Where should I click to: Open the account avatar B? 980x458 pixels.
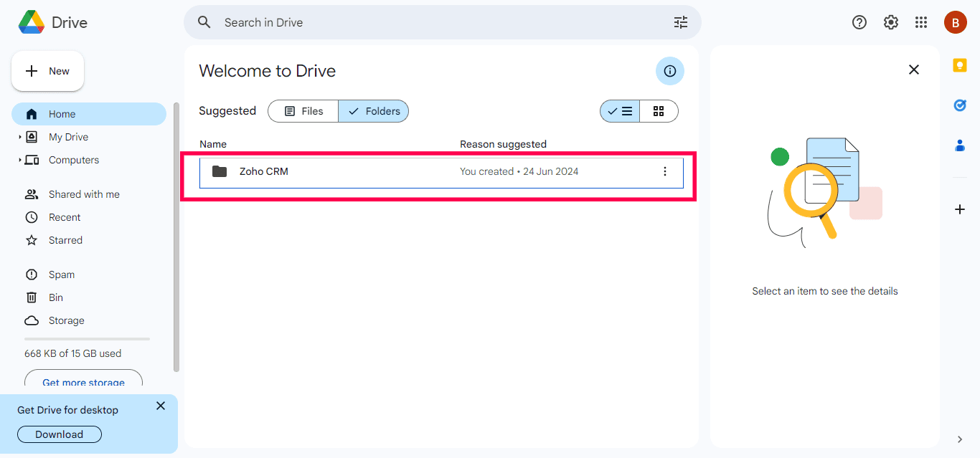pos(955,22)
